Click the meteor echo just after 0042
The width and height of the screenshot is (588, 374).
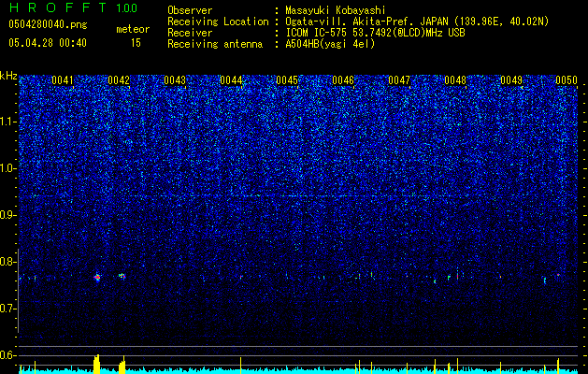(x=122, y=276)
